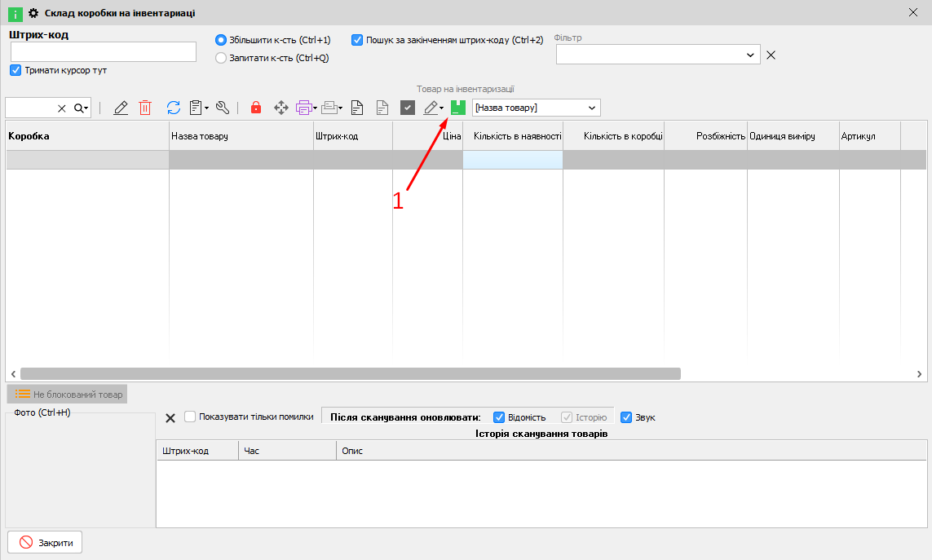Click the four-arrow move icon
This screenshot has width=932, height=560.
(280, 108)
